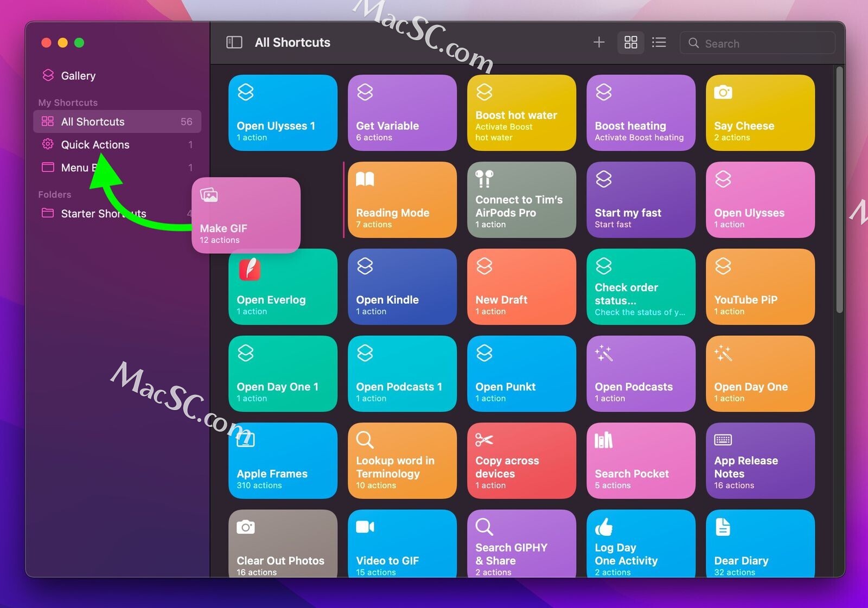Click the keyboard icon on App Release Notes
This screenshot has height=608, width=868.
tap(723, 440)
